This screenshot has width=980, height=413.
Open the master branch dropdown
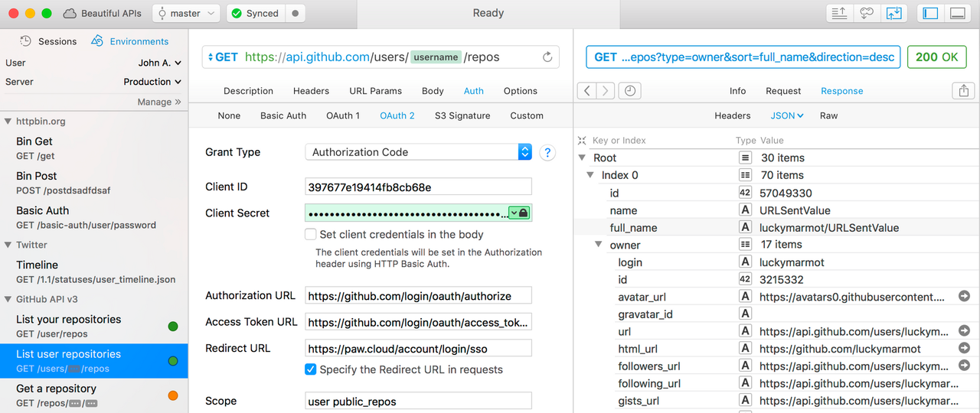186,13
